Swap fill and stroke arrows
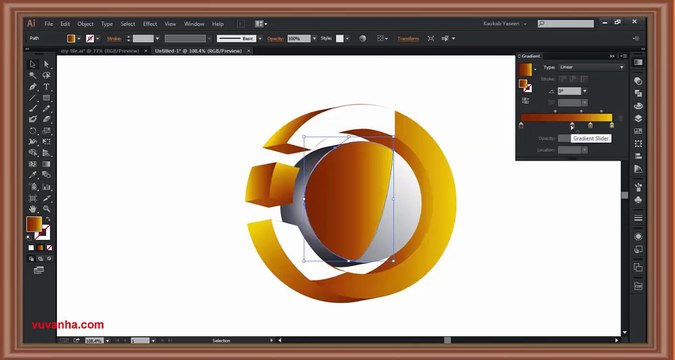The width and height of the screenshot is (675, 360). tap(48, 219)
